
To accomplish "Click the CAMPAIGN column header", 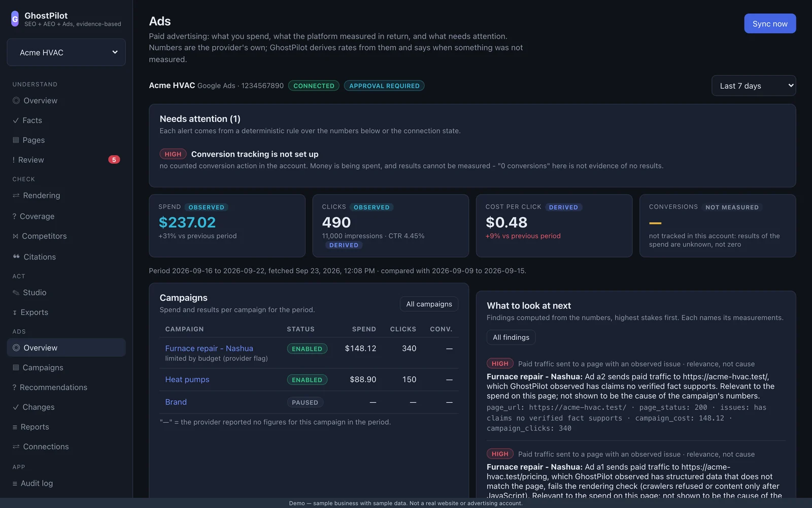I will 184,329.
